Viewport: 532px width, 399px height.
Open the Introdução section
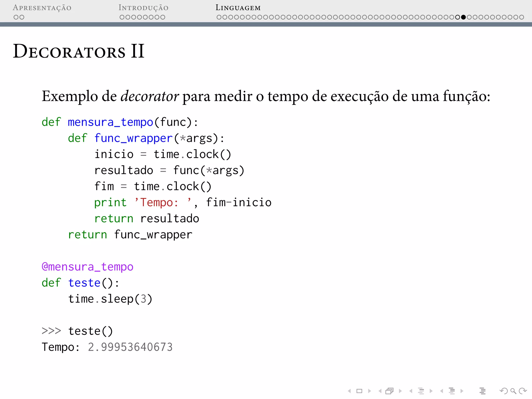143,8
